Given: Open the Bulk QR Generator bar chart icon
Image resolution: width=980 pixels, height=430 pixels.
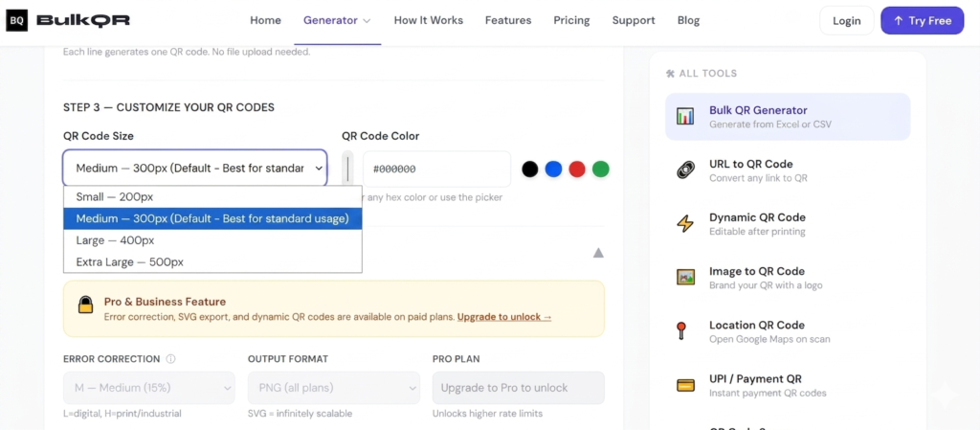Looking at the screenshot, I should click(x=685, y=116).
